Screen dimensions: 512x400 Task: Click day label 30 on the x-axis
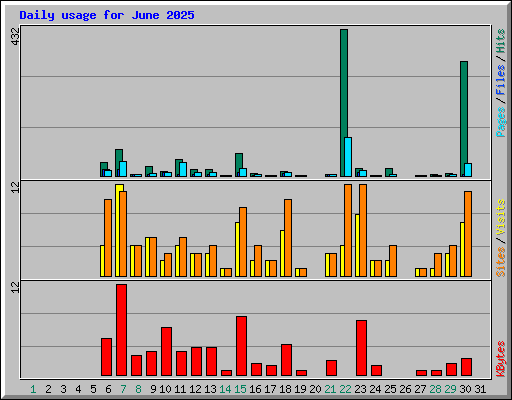[x=465, y=389]
